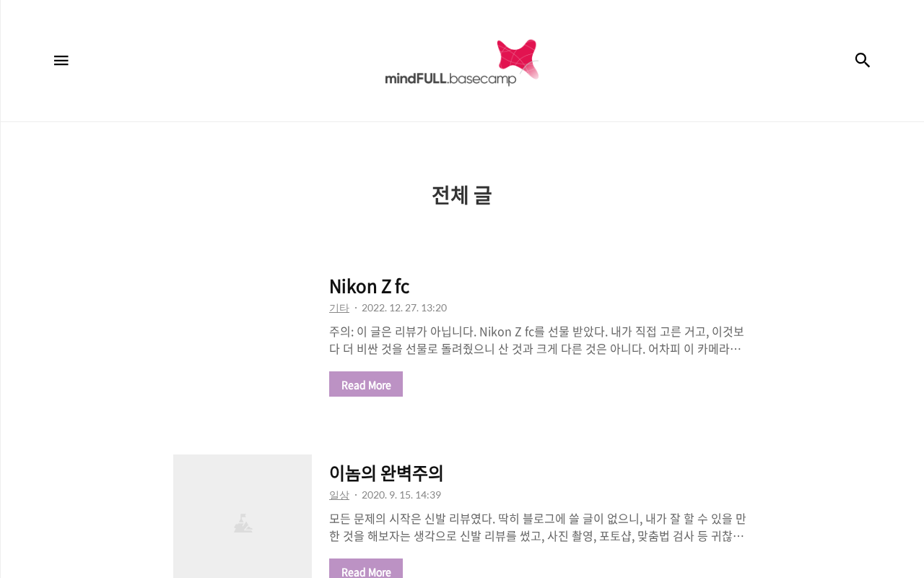Image resolution: width=924 pixels, height=578 pixels.
Task: Click the 2020. 9. 15. 14:39 date
Action: pyautogui.click(x=401, y=495)
